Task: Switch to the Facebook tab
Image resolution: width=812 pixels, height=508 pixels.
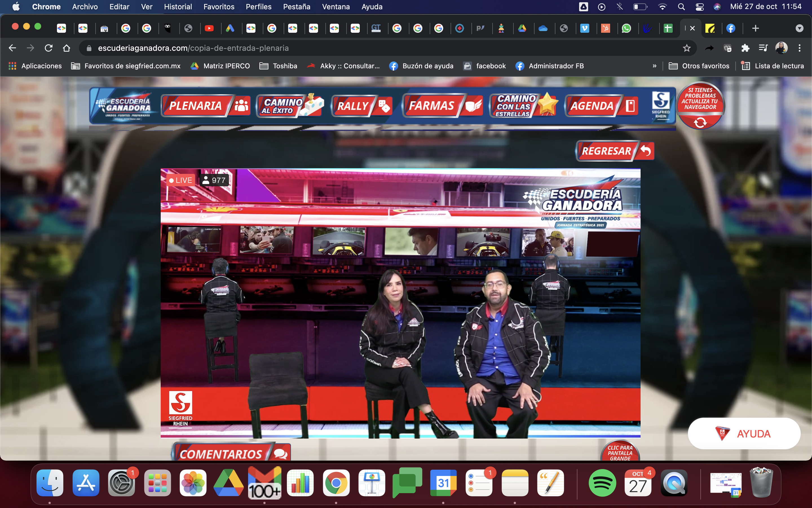Action: click(731, 28)
